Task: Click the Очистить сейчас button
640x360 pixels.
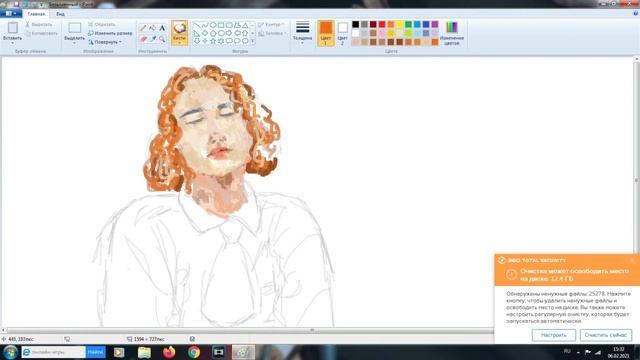Action: [x=606, y=335]
